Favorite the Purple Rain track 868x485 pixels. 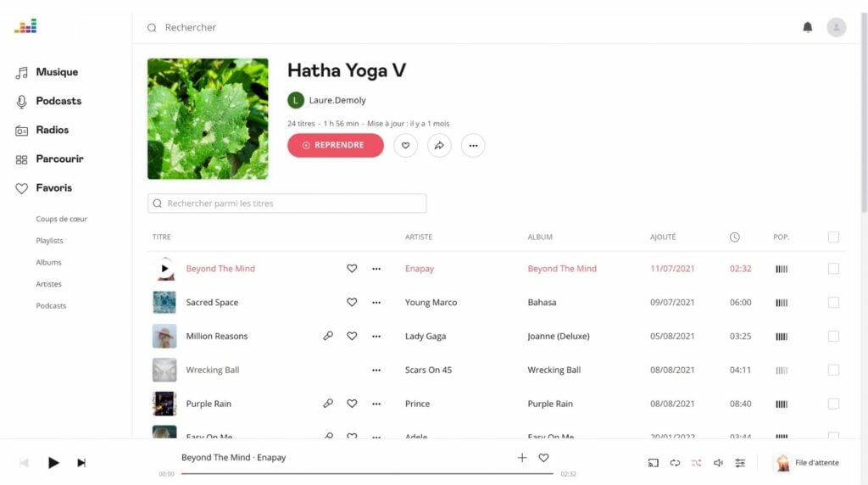coord(352,404)
